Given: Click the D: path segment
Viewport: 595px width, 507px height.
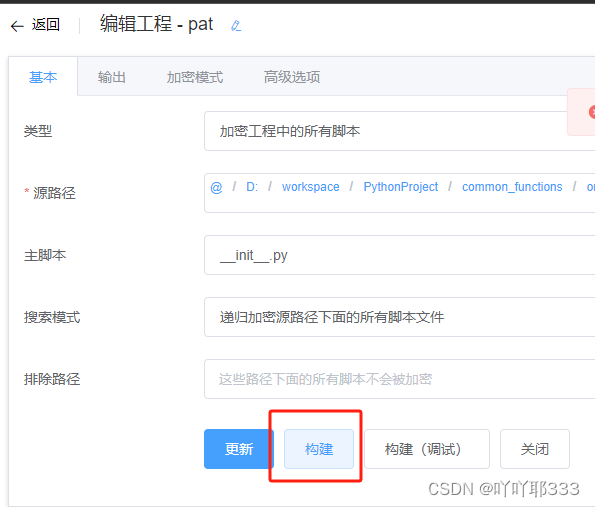Looking at the screenshot, I should click(x=252, y=187).
